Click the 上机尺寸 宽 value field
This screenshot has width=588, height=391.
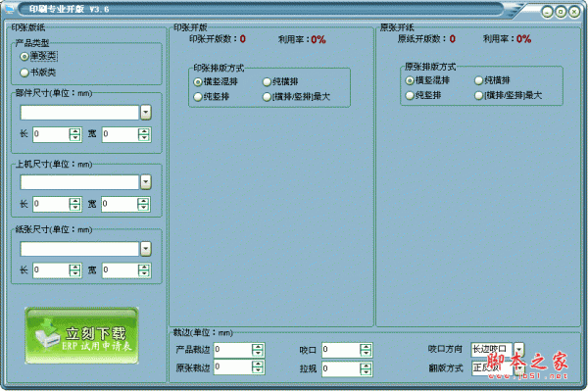pyautogui.click(x=120, y=204)
